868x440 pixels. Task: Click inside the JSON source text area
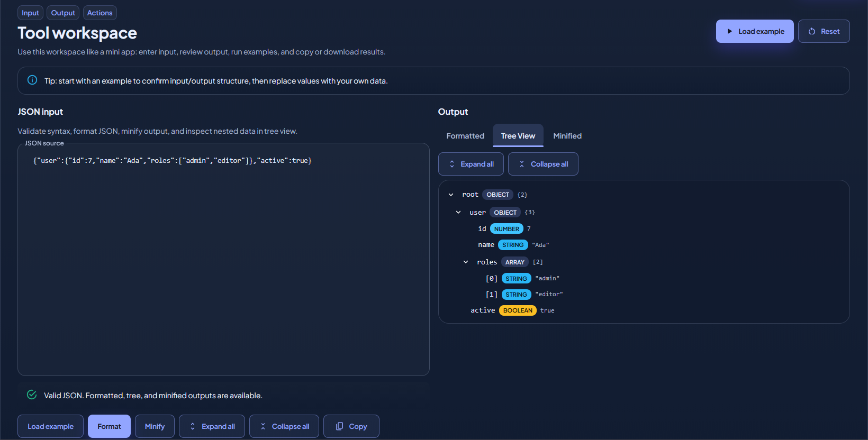(x=223, y=259)
